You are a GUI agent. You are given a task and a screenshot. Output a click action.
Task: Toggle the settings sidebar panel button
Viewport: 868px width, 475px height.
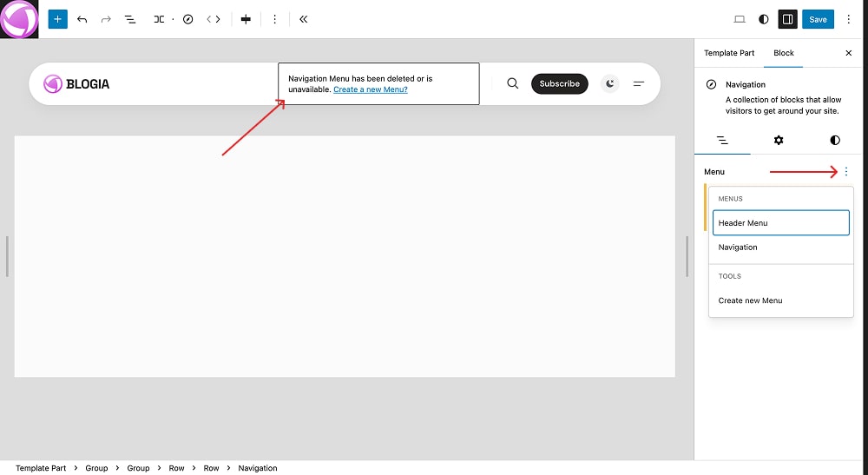pos(787,19)
